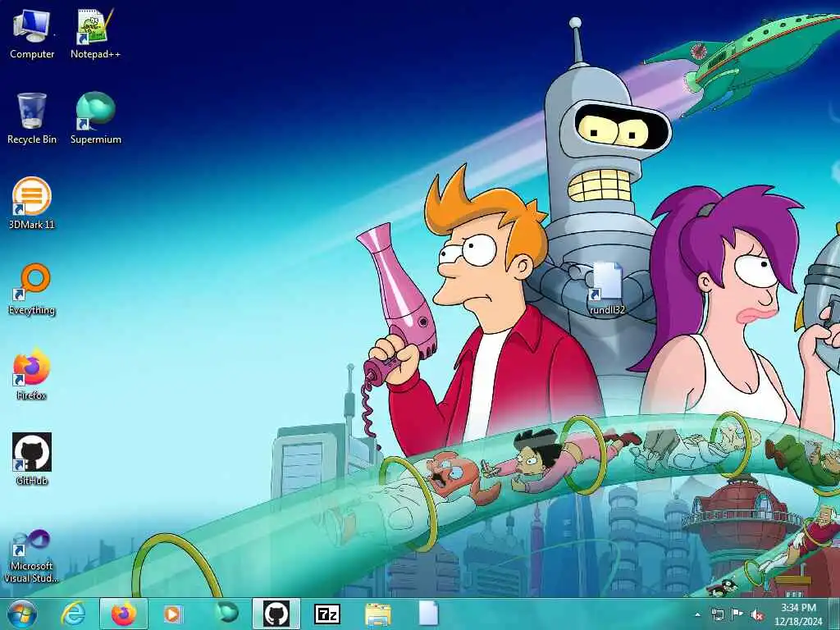Select the GitHub desktop shortcut
The image size is (840, 630).
tap(32, 459)
